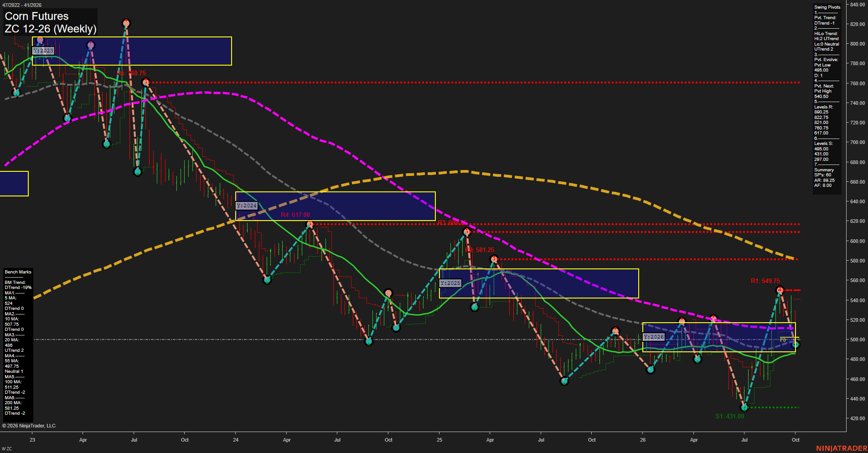Click the "500.00" price axis label
This screenshot has height=453, width=868.
click(x=857, y=340)
